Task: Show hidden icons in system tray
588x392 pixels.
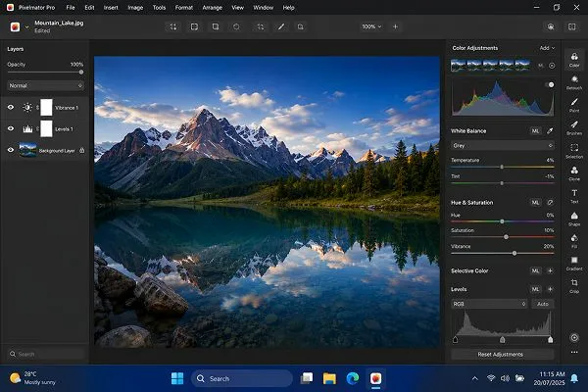Action: (x=474, y=378)
